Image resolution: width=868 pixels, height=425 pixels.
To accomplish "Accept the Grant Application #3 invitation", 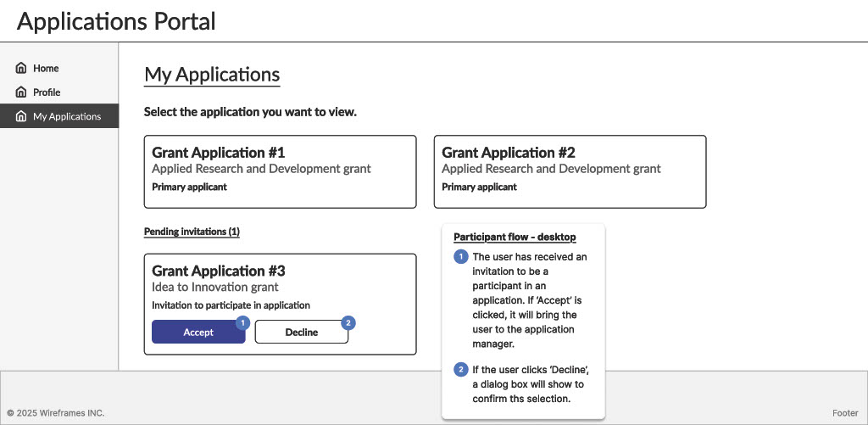I will click(x=198, y=333).
